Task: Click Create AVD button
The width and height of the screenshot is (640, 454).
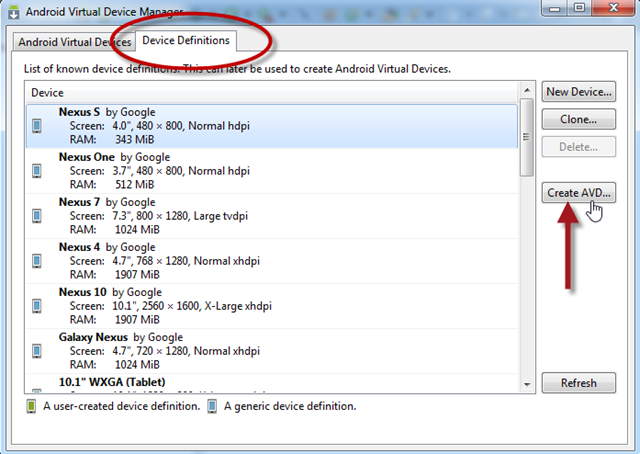Action: pyautogui.click(x=578, y=193)
